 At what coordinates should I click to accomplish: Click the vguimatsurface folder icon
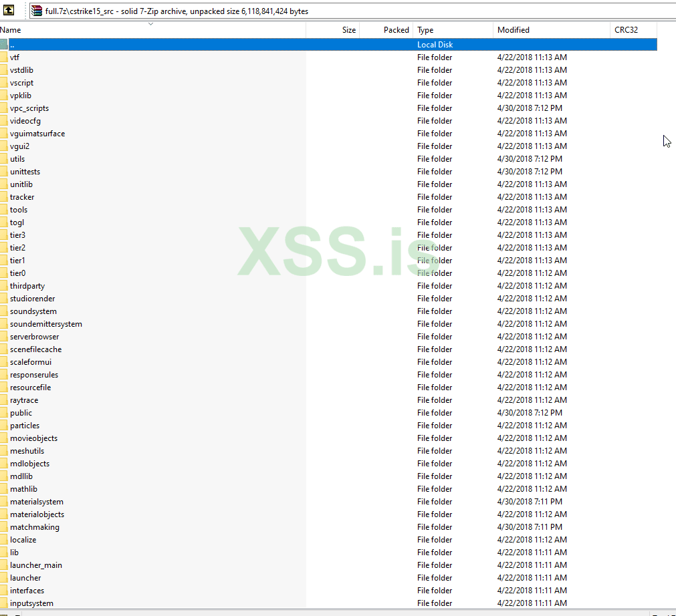(x=4, y=134)
